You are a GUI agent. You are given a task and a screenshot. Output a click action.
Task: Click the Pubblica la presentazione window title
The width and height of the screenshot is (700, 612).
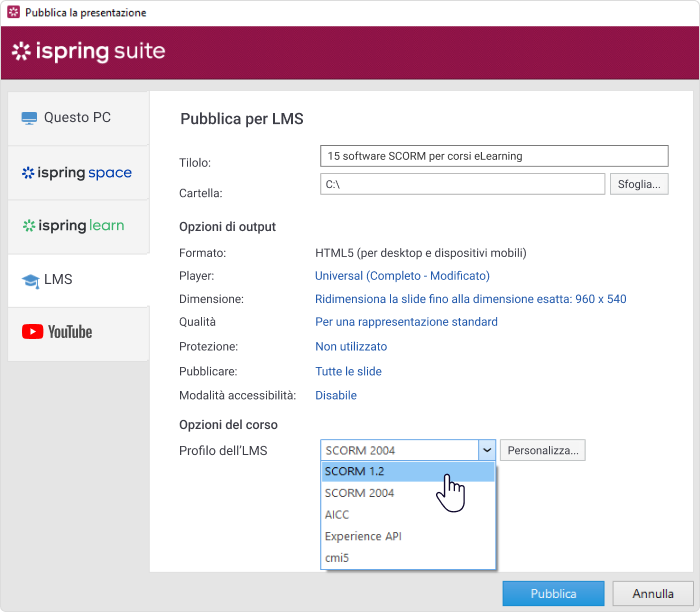click(86, 12)
